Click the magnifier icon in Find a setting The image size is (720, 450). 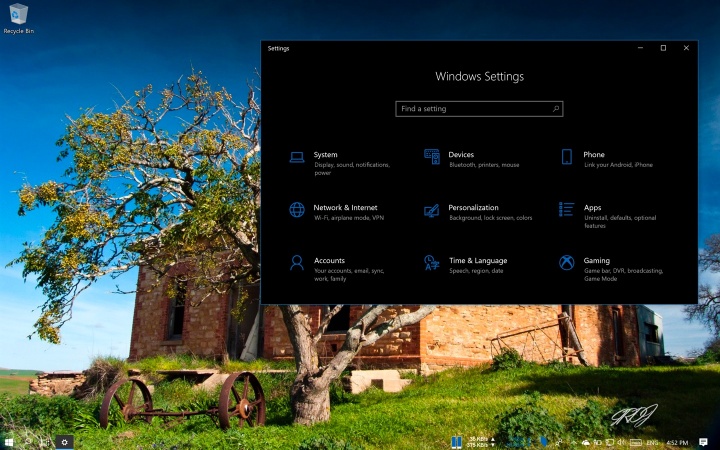tap(556, 109)
